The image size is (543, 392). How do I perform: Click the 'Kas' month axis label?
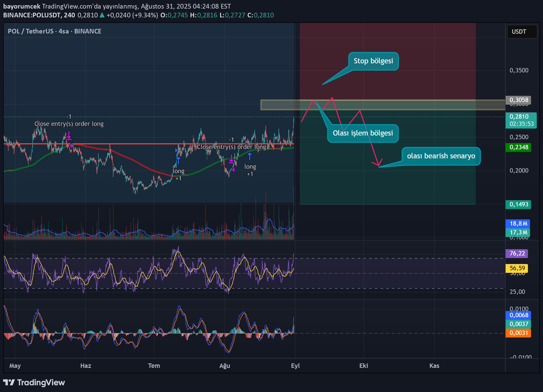[434, 366]
